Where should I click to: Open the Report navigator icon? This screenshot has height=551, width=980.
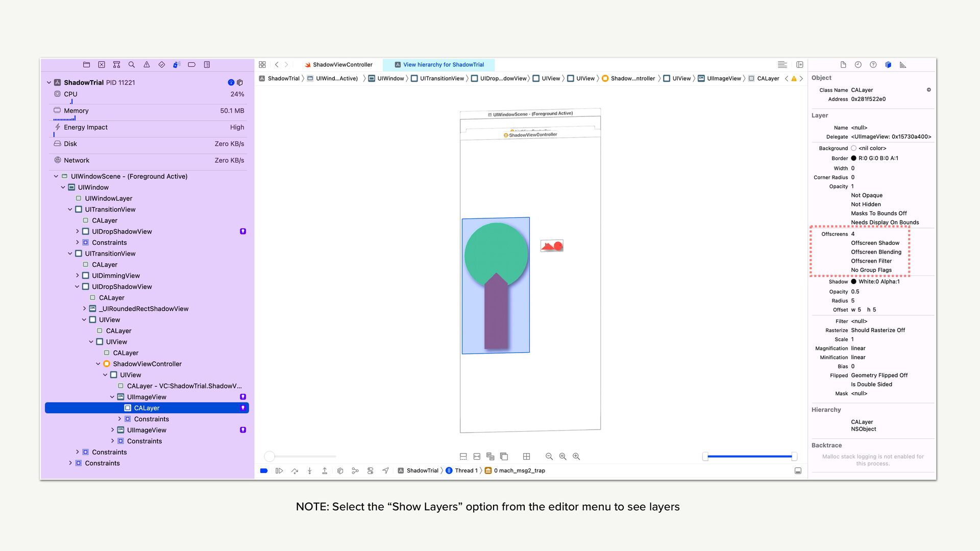click(x=207, y=65)
